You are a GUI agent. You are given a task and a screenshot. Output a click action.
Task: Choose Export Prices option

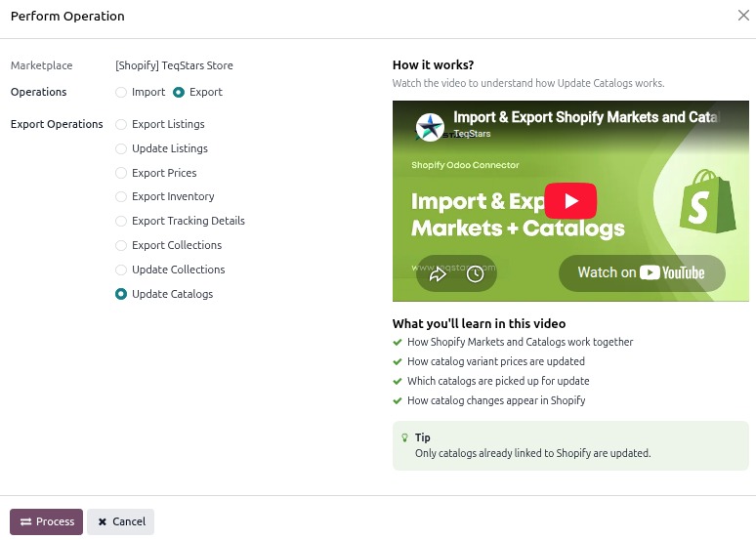(x=121, y=173)
